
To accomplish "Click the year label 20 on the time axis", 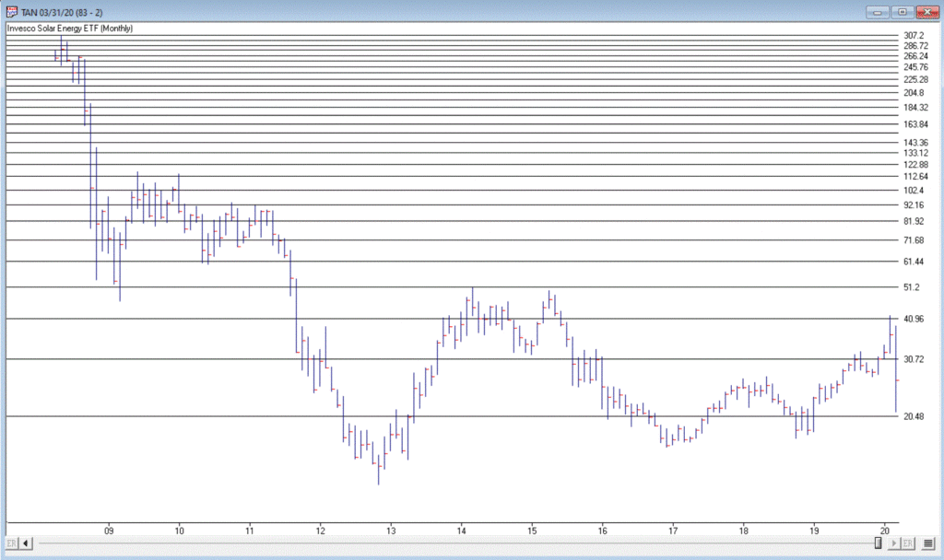I will pyautogui.click(x=885, y=531).
